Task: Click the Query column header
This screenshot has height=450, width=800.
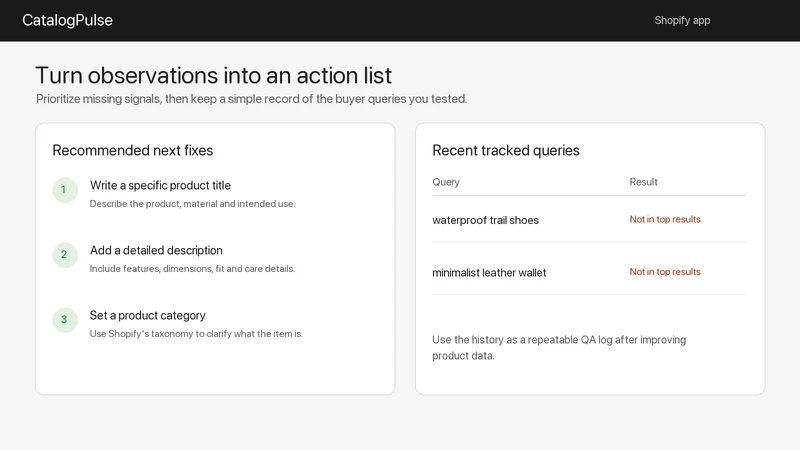Action: pos(446,182)
